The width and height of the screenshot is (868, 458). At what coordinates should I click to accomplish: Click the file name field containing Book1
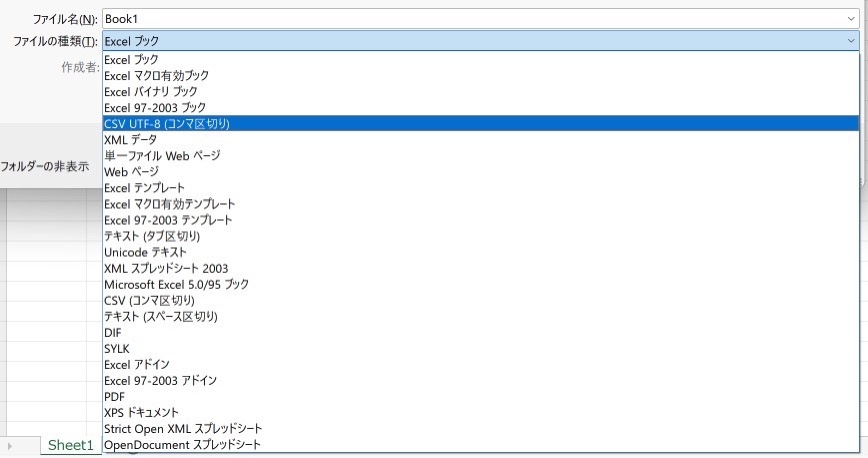pos(480,19)
